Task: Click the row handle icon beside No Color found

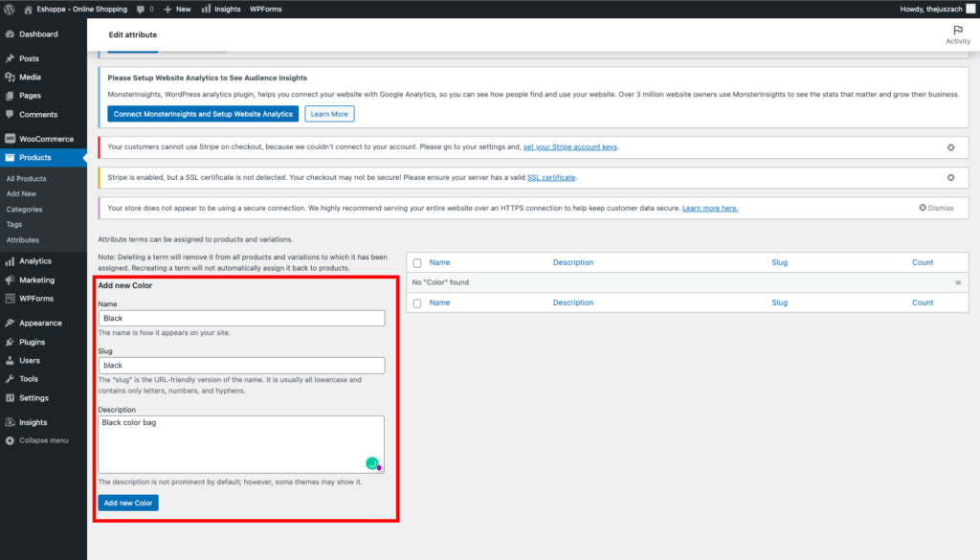Action: tap(958, 282)
